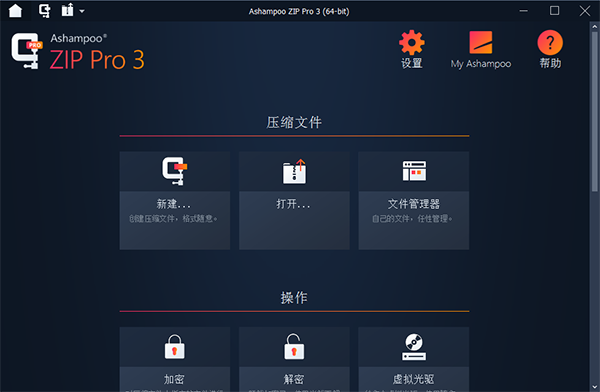Click the 文件管理器 window icon
The image size is (600, 392).
point(414,171)
